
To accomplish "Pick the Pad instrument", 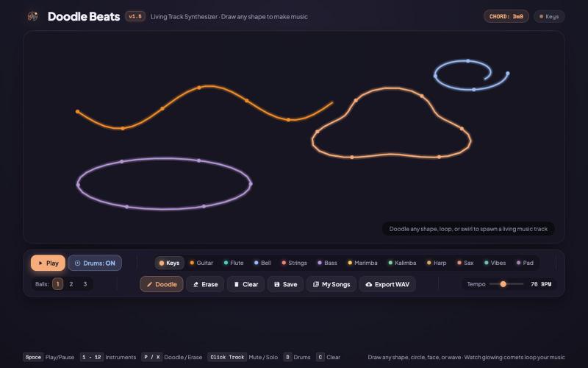I will (x=525, y=263).
